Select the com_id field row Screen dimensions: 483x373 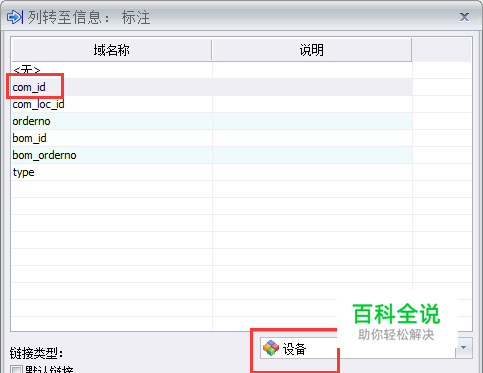coord(212,87)
